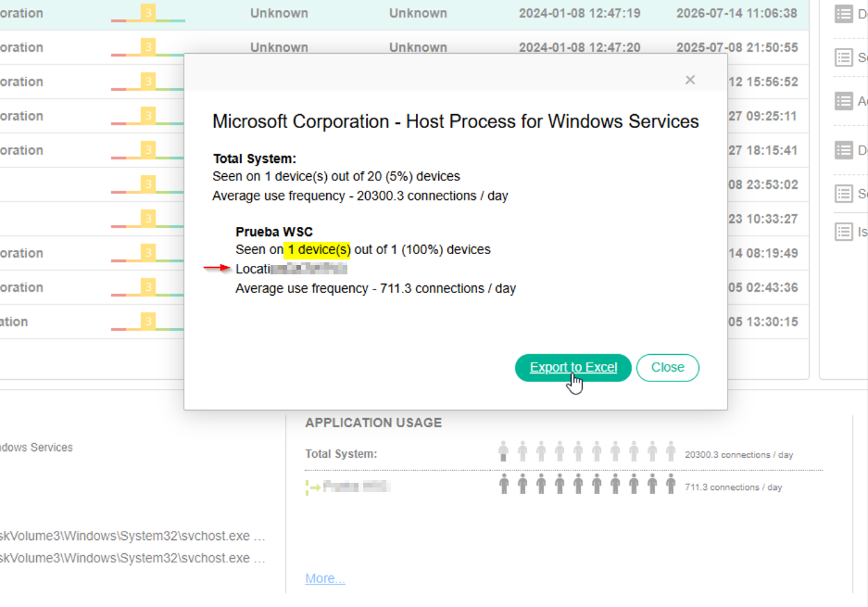The width and height of the screenshot is (868, 607).
Task: Click the sidebar list icon beside 'Ac'
Action: click(x=844, y=101)
